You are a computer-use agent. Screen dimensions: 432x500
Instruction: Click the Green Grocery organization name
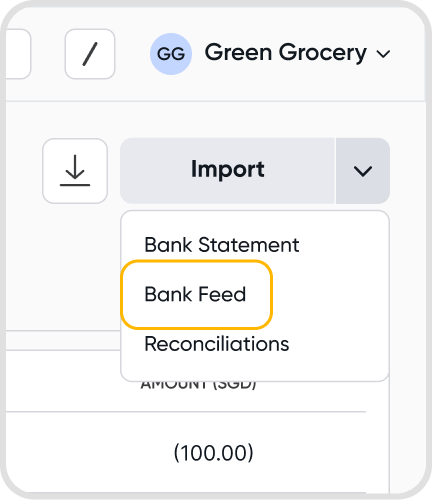pos(286,53)
